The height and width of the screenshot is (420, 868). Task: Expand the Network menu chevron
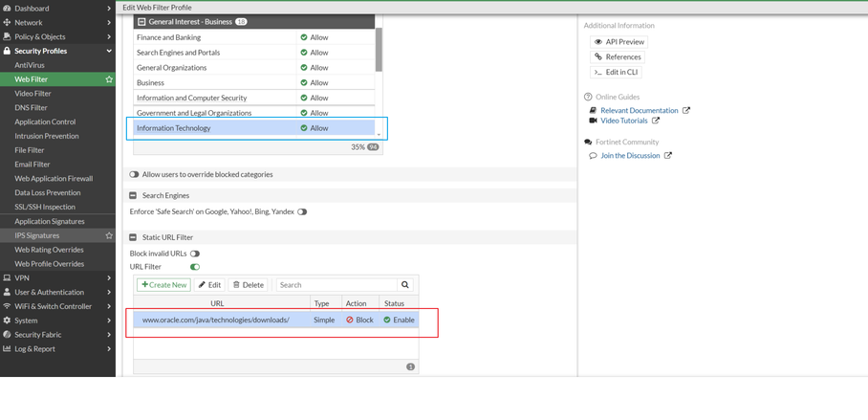pyautogui.click(x=109, y=23)
